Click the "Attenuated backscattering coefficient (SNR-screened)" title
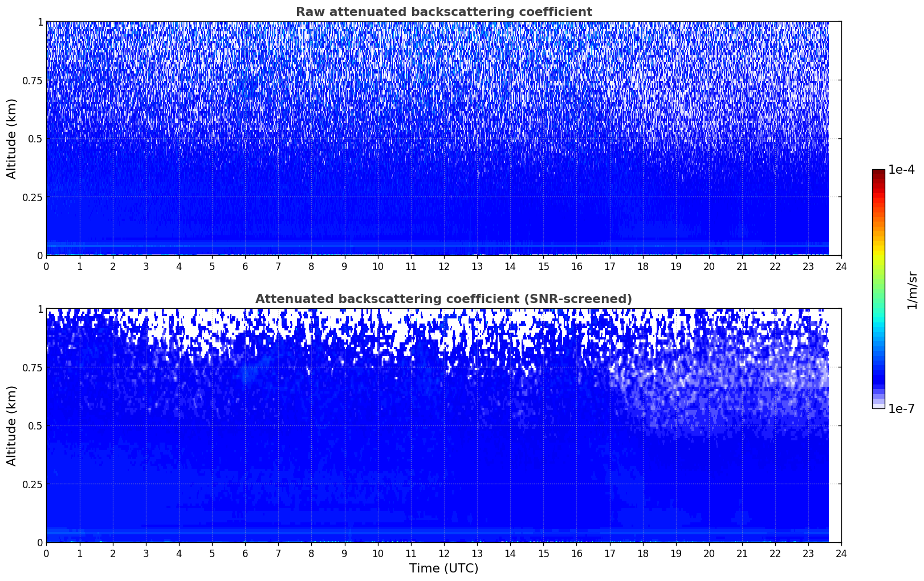The height and width of the screenshot is (581, 924). click(443, 299)
